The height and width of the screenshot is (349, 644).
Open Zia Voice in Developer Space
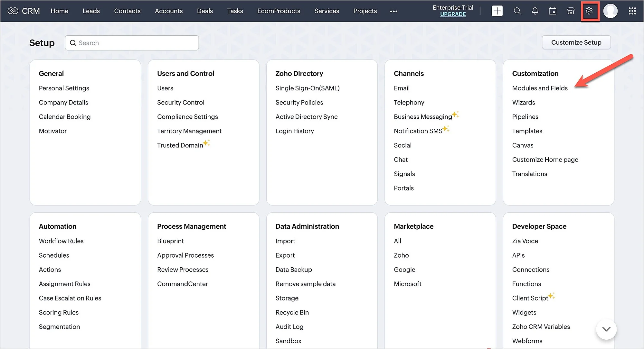pyautogui.click(x=525, y=241)
